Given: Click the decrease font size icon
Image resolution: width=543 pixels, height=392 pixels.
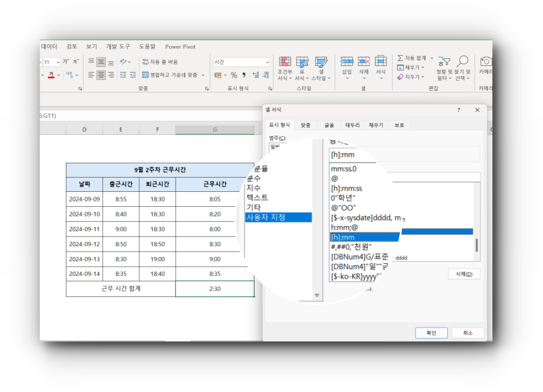Looking at the screenshot, I should pos(75,62).
